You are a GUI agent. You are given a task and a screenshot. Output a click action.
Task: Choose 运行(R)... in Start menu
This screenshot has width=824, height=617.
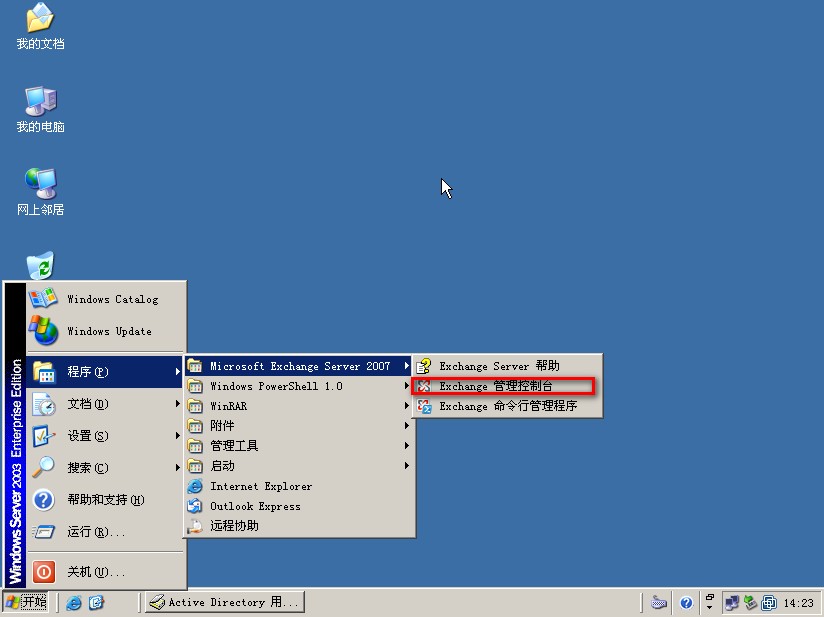(x=105, y=532)
